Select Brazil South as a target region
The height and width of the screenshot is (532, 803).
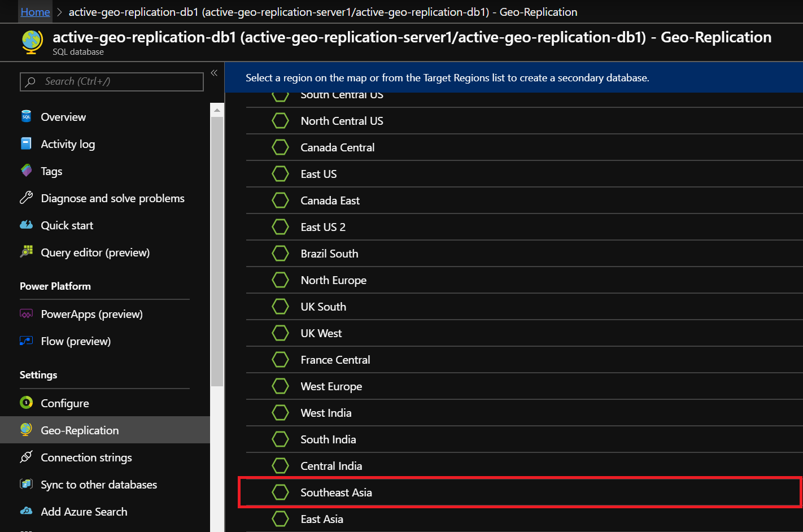[329, 253]
